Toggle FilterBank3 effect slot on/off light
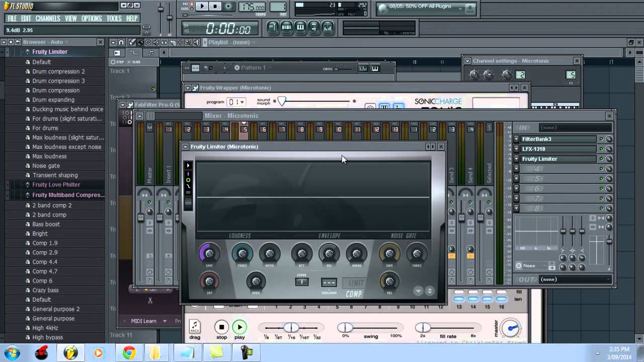The width and height of the screenshot is (644, 362). (x=601, y=139)
